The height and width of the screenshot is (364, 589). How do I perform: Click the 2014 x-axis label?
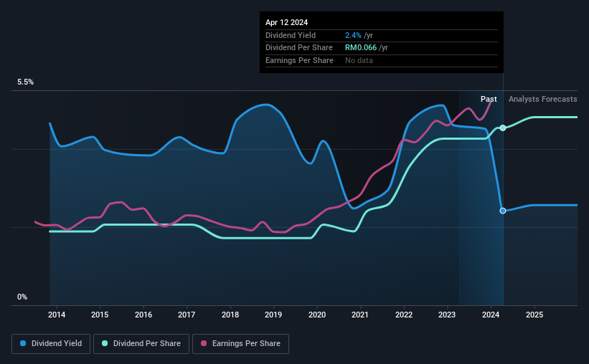pyautogui.click(x=57, y=315)
